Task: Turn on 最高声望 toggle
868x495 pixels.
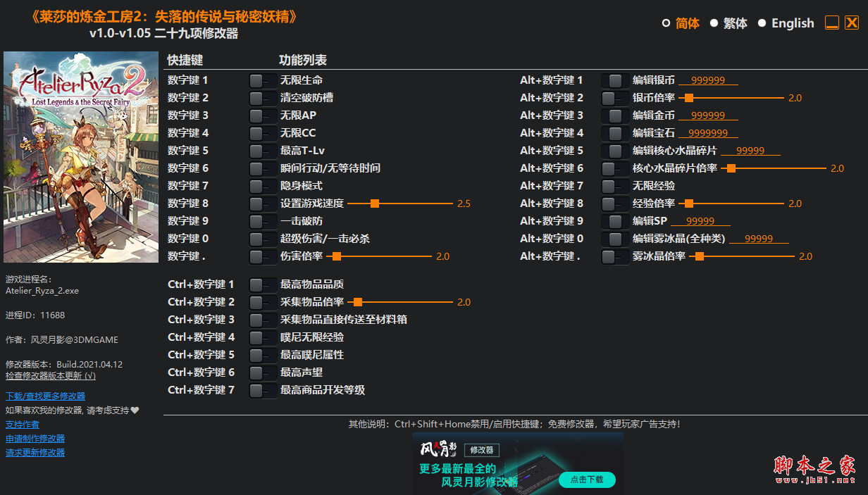Action: [263, 372]
